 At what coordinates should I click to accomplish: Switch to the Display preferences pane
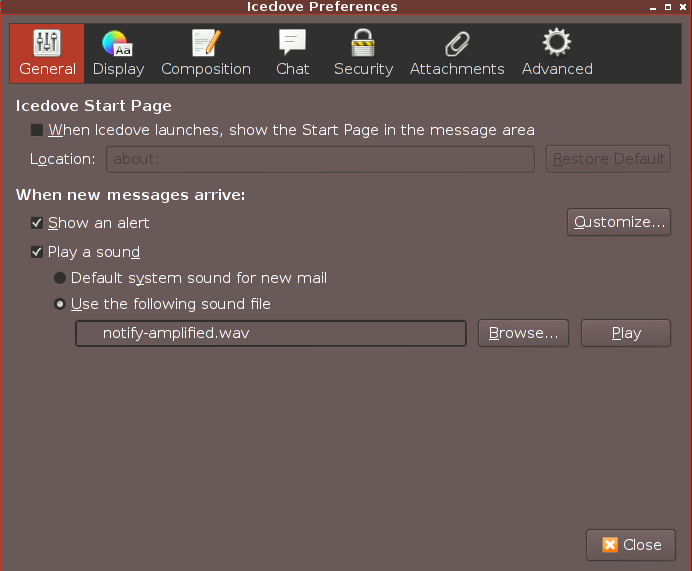(118, 53)
